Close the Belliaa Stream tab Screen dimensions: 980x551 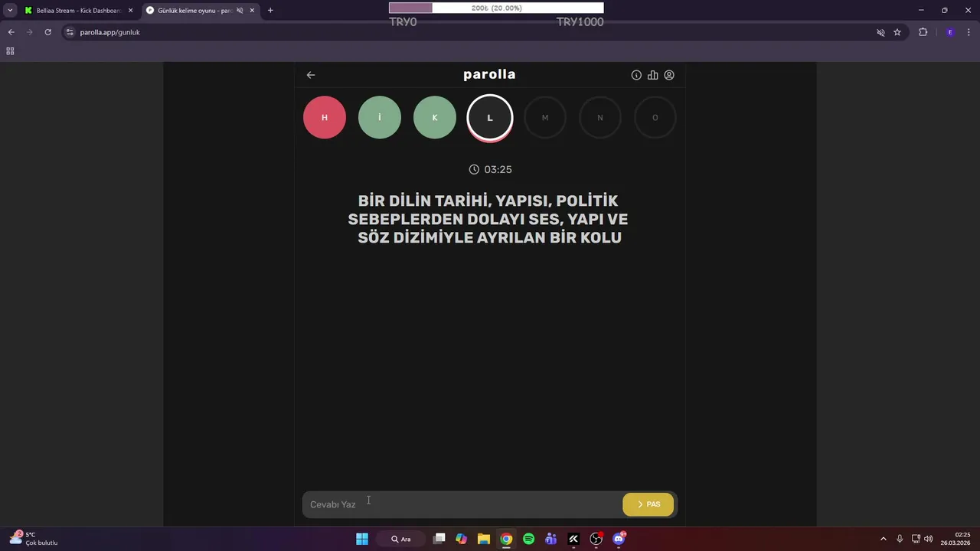point(130,11)
